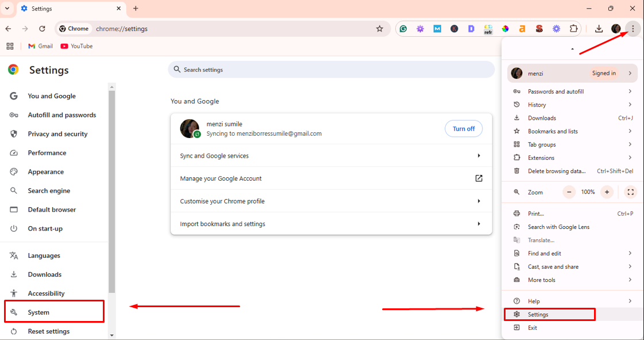Decrease zoom with the minus button

click(x=569, y=192)
